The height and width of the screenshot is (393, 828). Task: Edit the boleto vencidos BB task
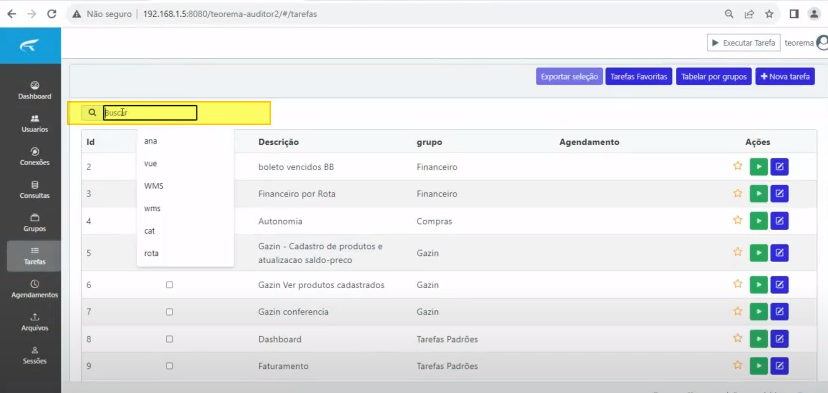point(779,166)
